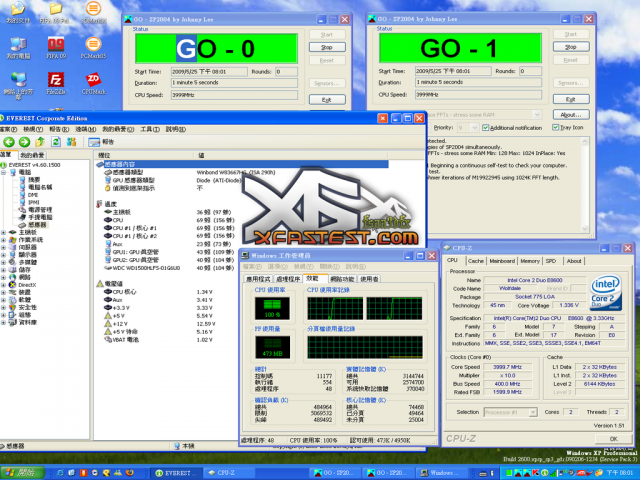Open FIFA 09 game desktop icon
640x480 pixels.
[56, 48]
